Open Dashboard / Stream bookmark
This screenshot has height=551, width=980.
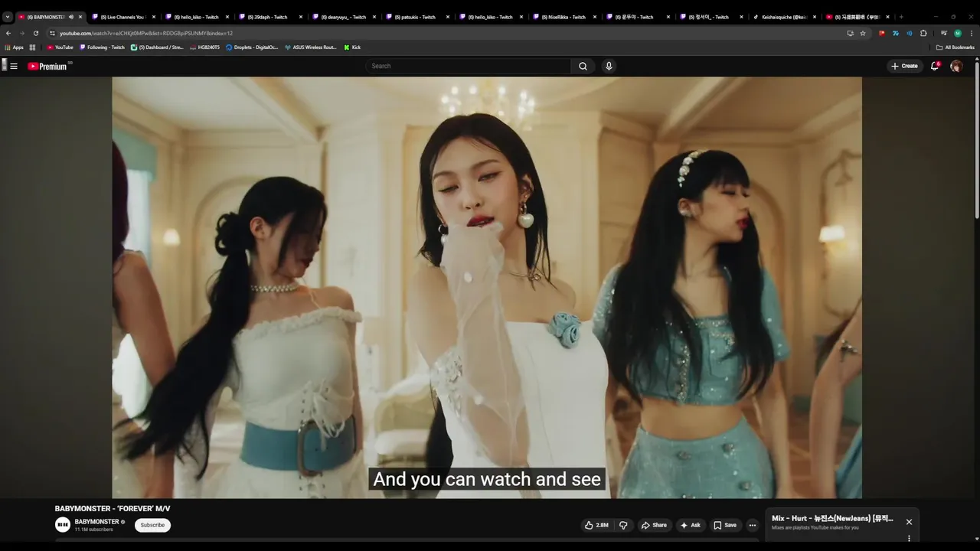pyautogui.click(x=158, y=47)
